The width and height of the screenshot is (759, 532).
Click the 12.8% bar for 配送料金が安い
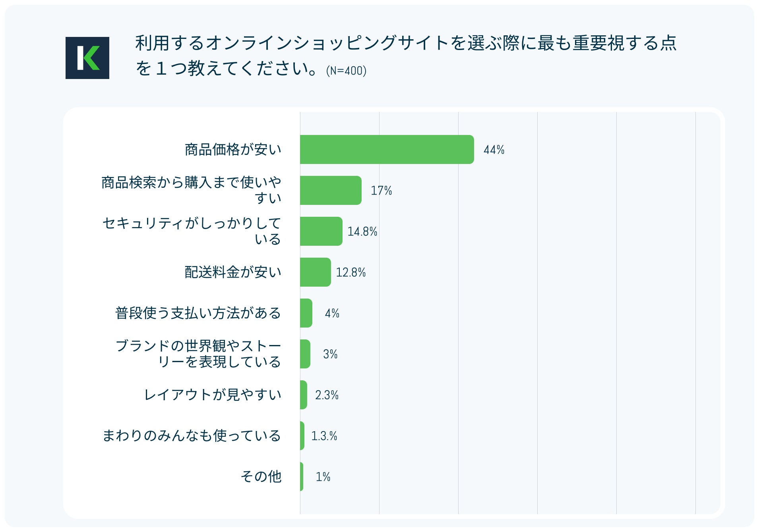[315, 272]
